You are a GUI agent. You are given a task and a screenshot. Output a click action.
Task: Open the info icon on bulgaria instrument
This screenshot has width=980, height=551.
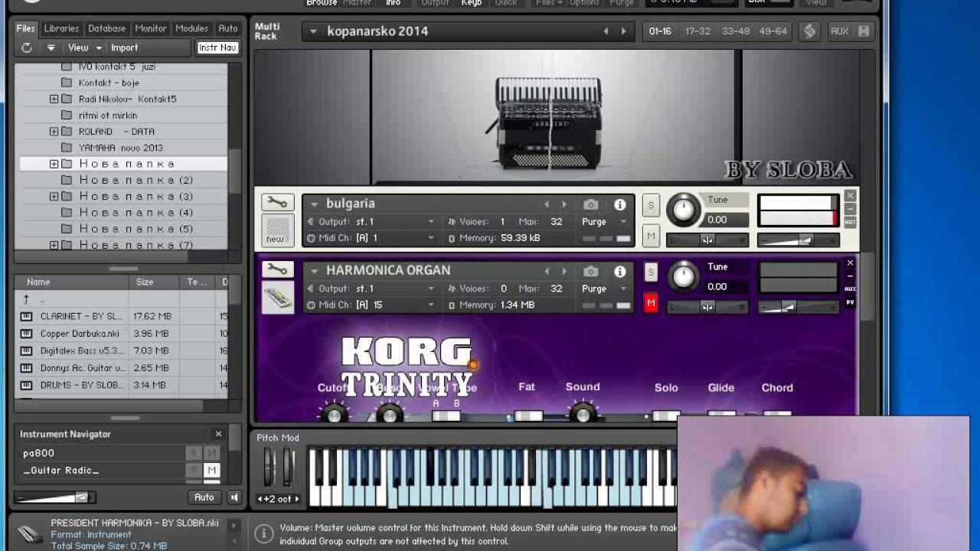click(x=619, y=204)
